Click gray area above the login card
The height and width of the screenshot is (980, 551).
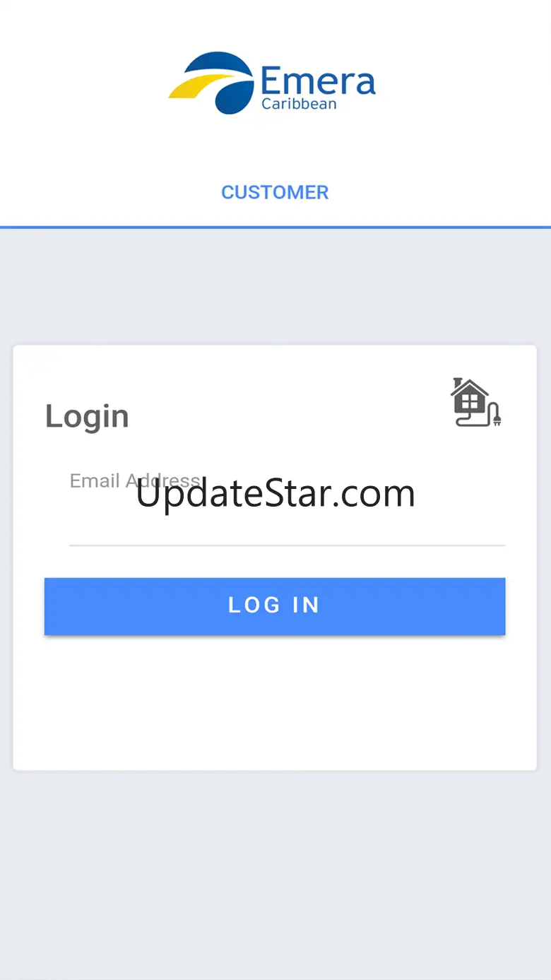[x=275, y=286]
